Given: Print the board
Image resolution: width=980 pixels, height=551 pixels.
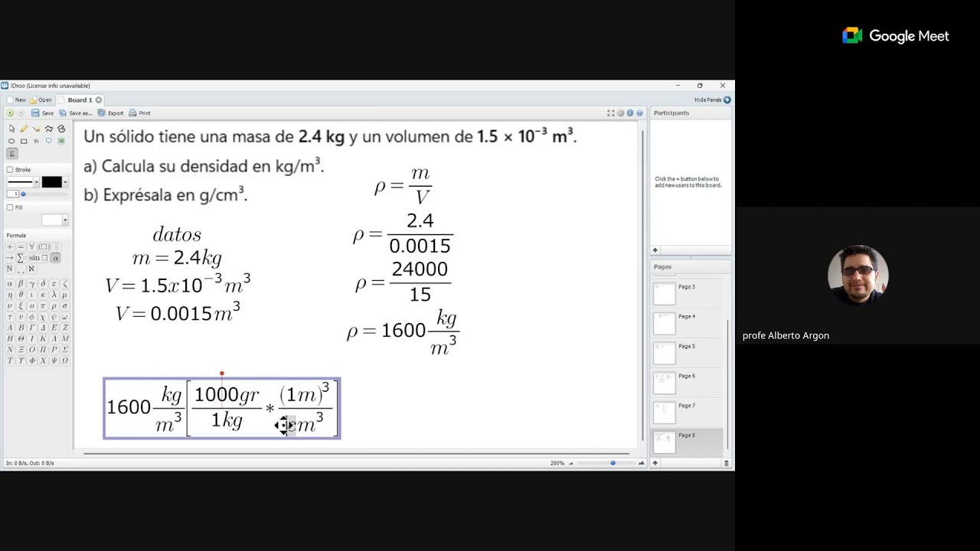Looking at the screenshot, I should click(139, 113).
